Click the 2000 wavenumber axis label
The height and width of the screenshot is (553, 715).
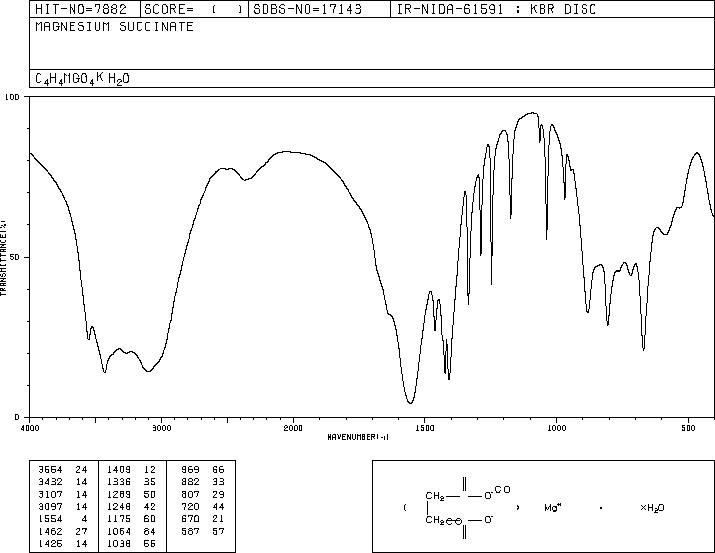pos(293,428)
